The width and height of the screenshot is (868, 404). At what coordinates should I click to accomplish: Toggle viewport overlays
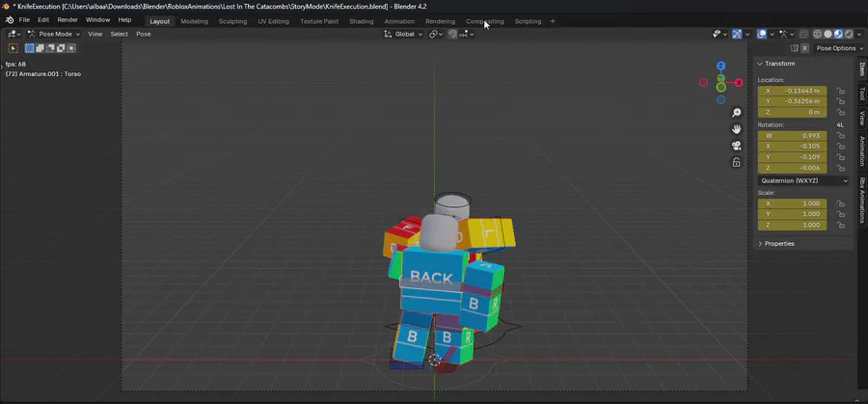click(x=762, y=34)
